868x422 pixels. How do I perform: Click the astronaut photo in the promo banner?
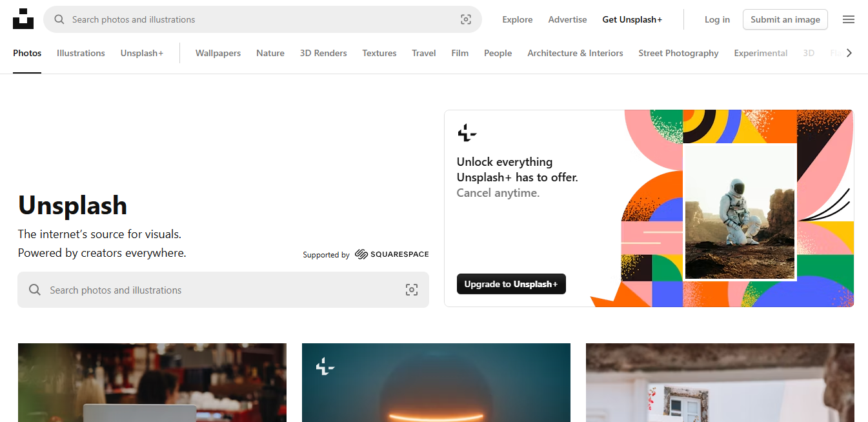point(740,213)
